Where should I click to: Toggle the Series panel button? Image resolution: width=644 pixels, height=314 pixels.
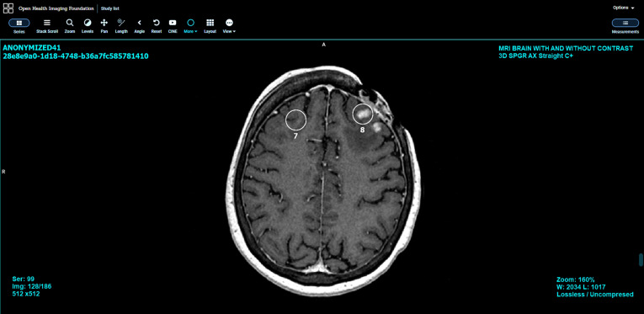(19, 26)
